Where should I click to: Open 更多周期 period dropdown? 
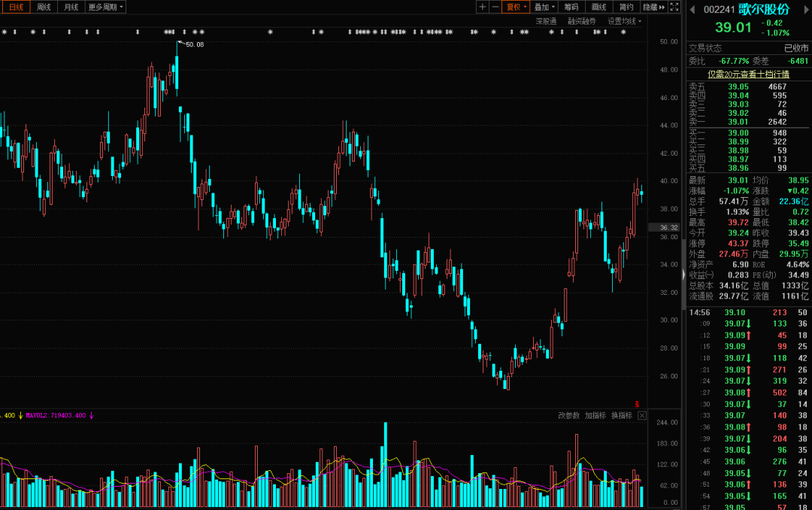pos(105,7)
